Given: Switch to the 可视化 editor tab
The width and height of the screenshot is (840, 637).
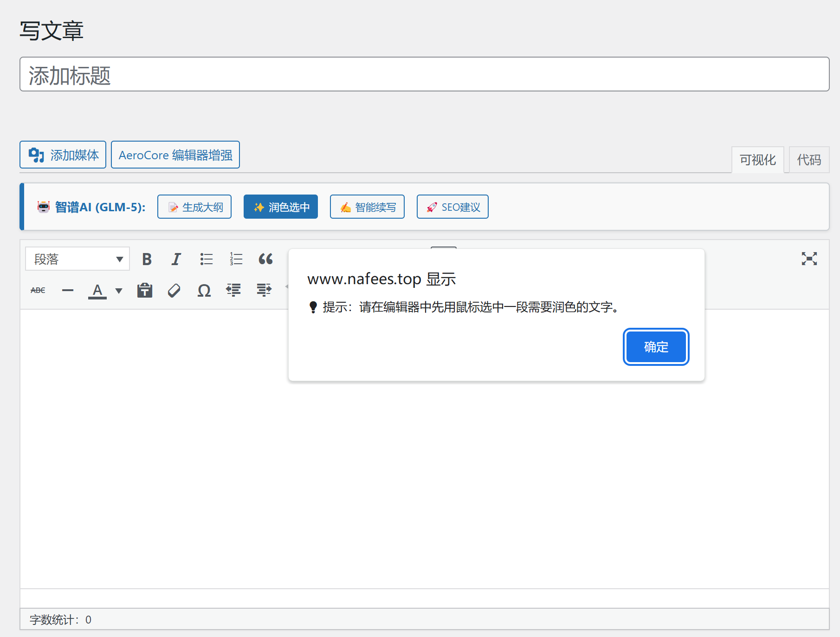Looking at the screenshot, I should coord(757,160).
